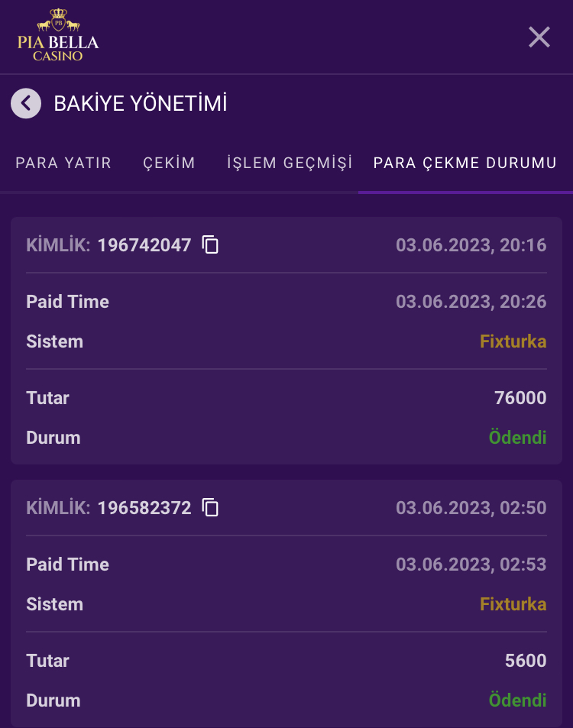Switch to the Para Yatır tab
Image resolution: width=573 pixels, height=728 pixels.
(x=63, y=163)
